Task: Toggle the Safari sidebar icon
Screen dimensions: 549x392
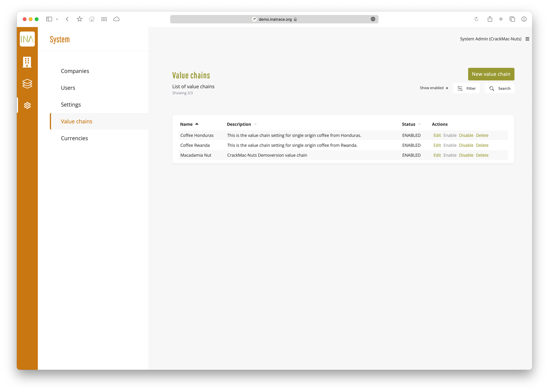Action: [x=49, y=19]
